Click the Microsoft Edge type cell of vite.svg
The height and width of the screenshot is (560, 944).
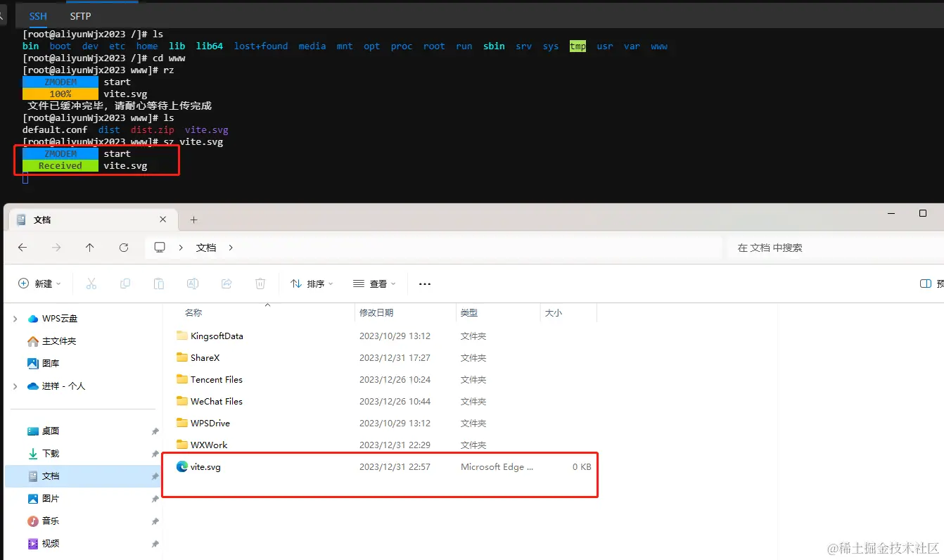pos(497,466)
